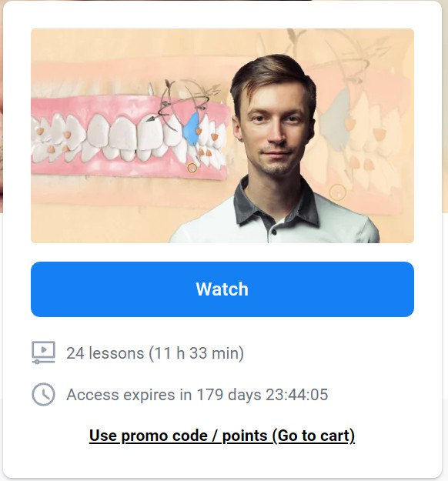The height and width of the screenshot is (481, 448).
Task: Click the "11 h 33 min" duration text
Action: 196,352
